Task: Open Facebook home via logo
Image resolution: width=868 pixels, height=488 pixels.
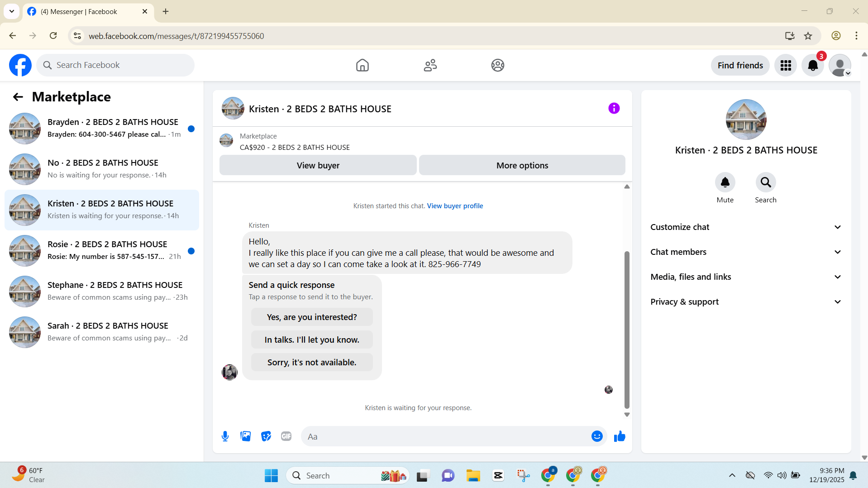Action: pos(20,65)
